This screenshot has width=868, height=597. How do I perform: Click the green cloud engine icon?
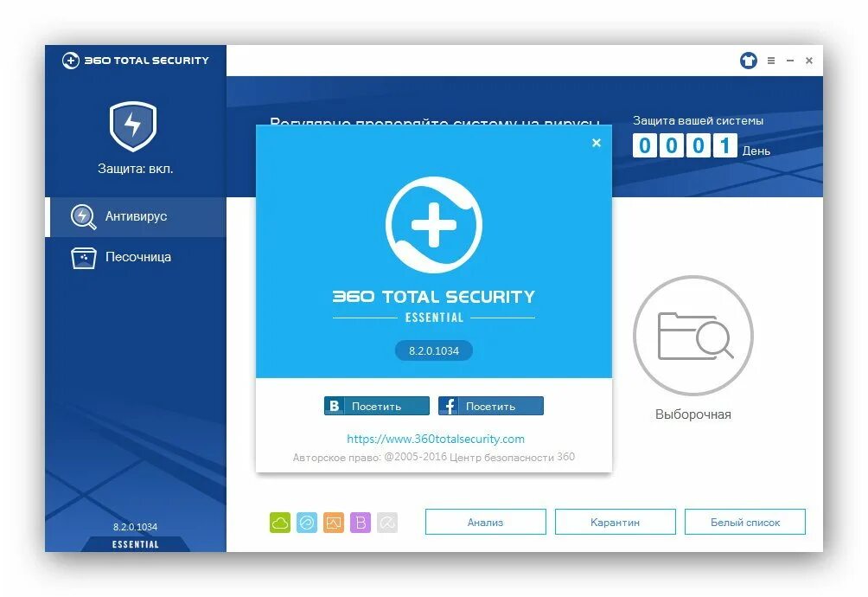[x=280, y=523]
